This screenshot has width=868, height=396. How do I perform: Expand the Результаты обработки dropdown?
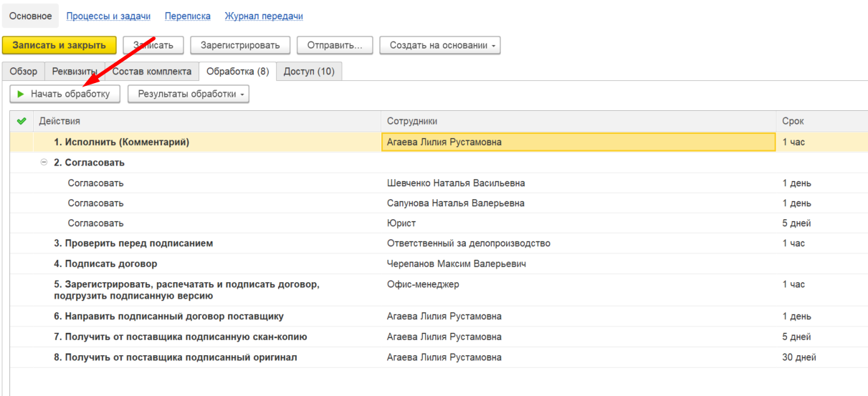click(x=189, y=94)
